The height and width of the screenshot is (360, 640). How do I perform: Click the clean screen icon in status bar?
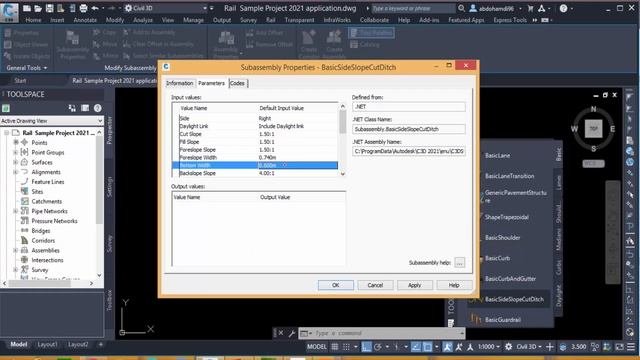point(619,347)
